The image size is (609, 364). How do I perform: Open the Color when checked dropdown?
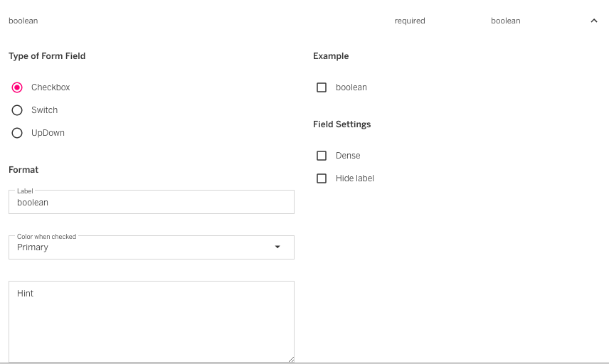pos(142,247)
